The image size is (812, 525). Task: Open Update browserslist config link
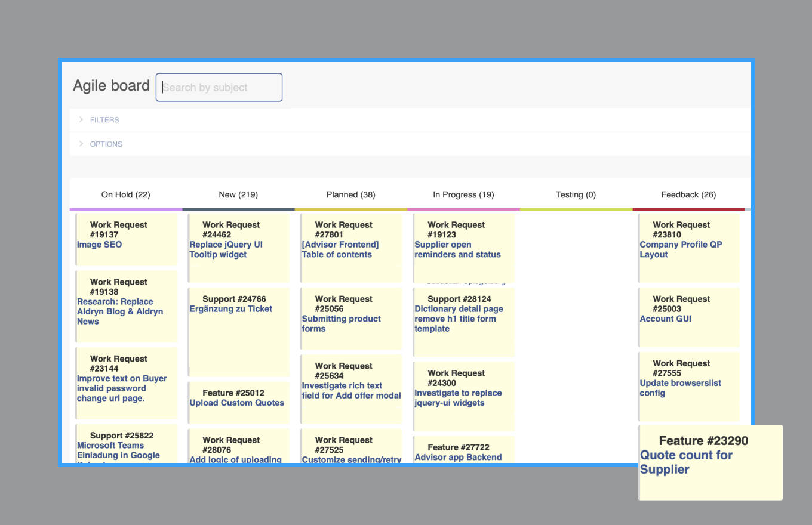click(680, 388)
